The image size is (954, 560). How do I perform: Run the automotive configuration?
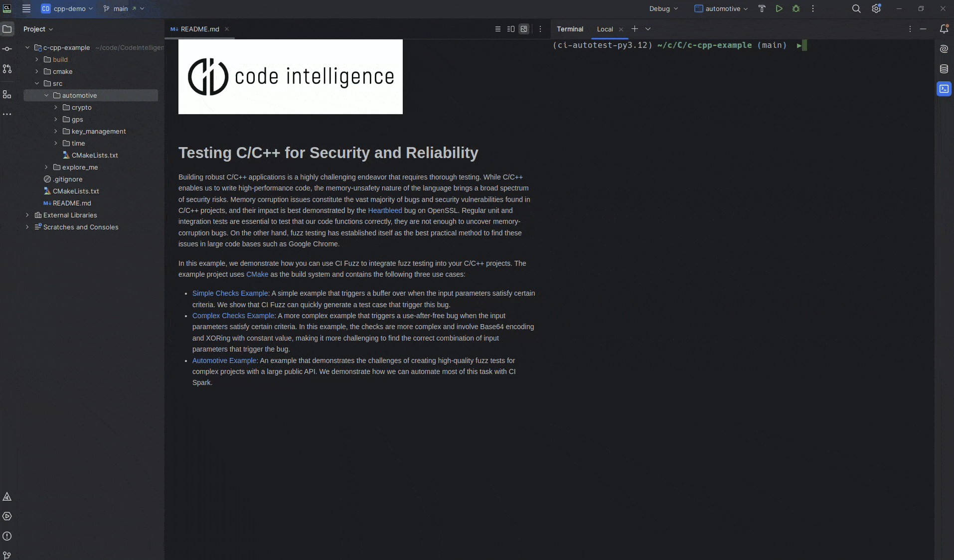779,8
